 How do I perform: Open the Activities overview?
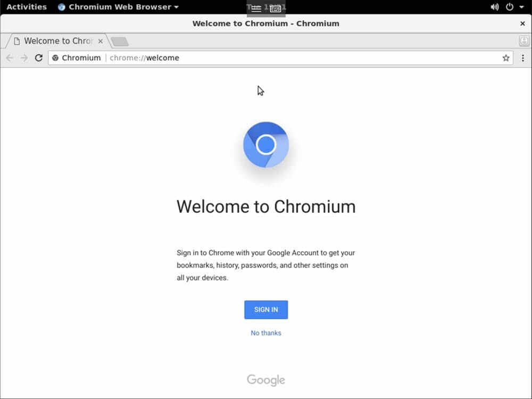(x=27, y=7)
